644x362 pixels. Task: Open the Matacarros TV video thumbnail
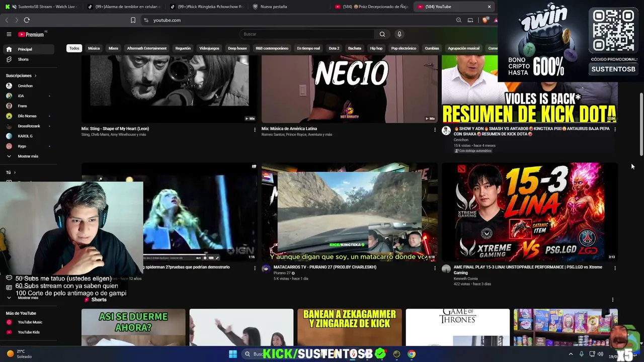tap(350, 212)
